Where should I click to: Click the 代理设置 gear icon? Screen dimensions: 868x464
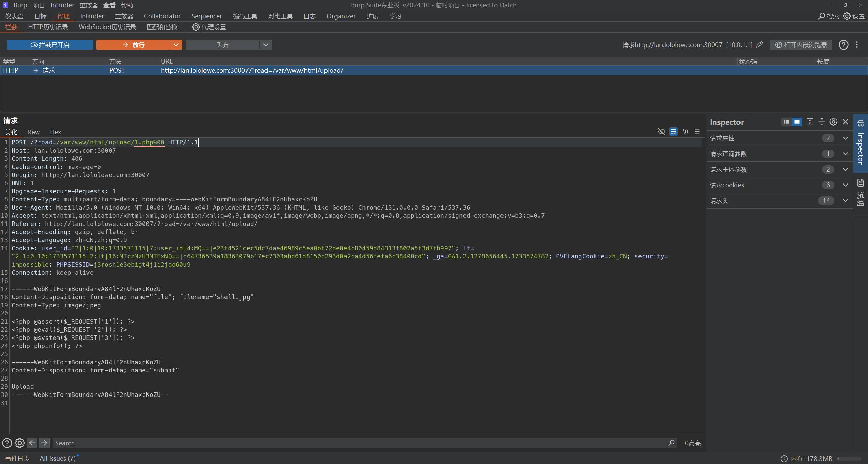pyautogui.click(x=196, y=27)
